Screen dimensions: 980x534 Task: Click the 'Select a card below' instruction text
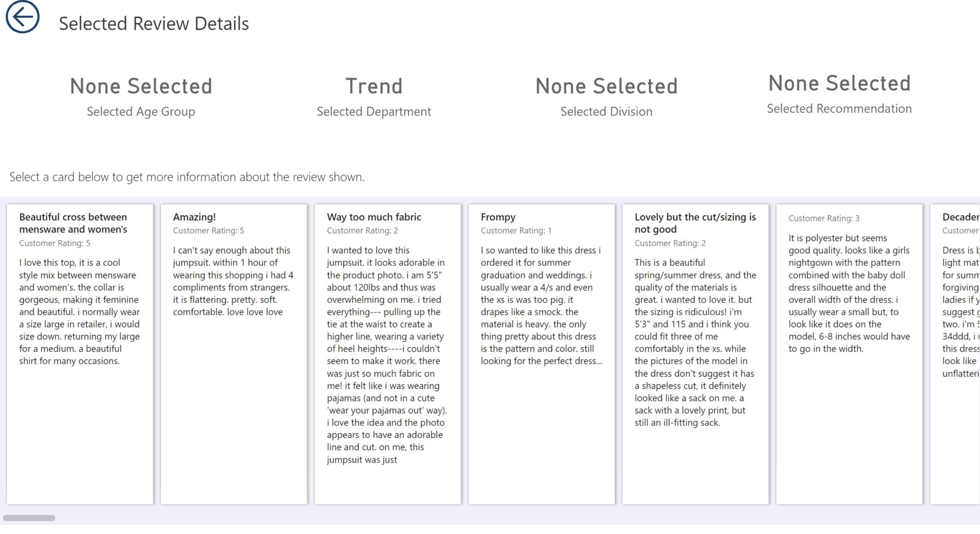click(187, 177)
